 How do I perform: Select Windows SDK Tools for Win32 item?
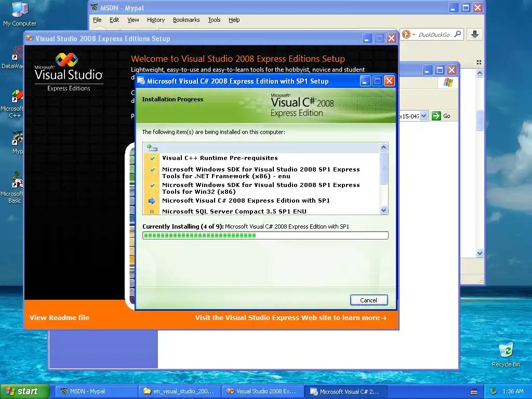(x=261, y=188)
